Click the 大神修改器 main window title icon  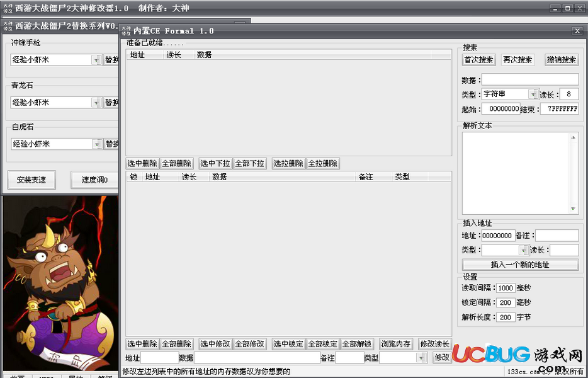(8, 8)
